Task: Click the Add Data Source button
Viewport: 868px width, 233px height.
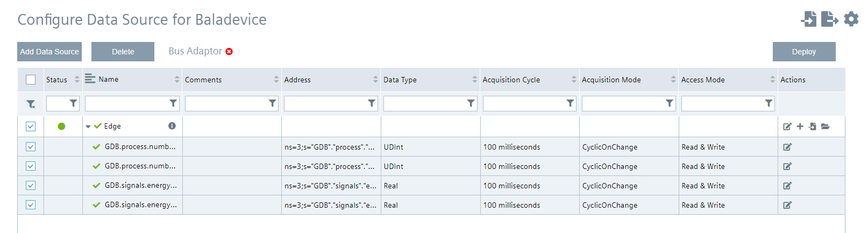Action: tap(49, 52)
